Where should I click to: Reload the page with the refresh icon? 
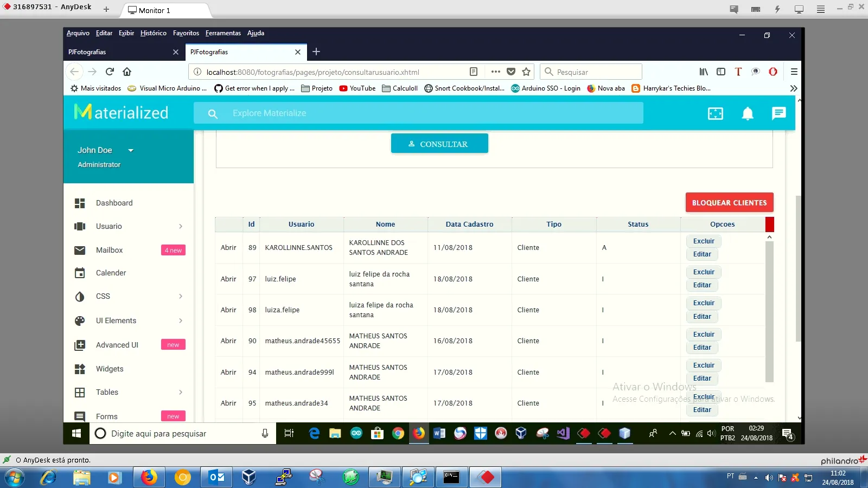pyautogui.click(x=110, y=72)
